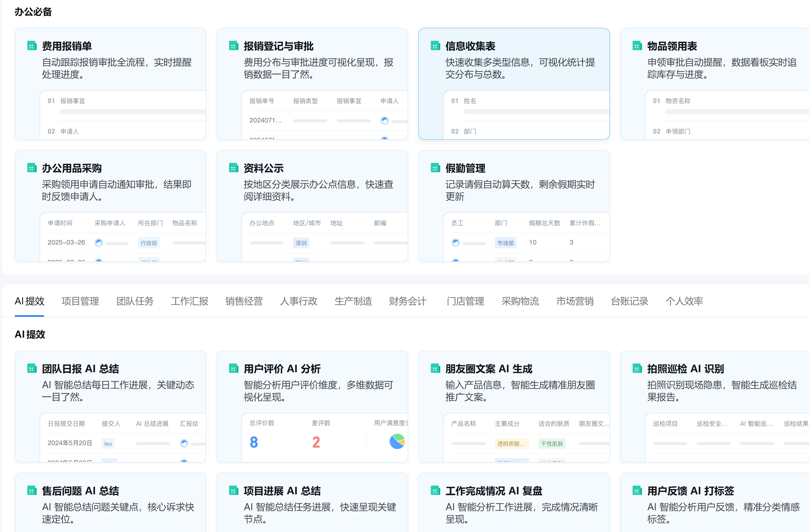Click the pie chart in 用户评价 AI 分析 preview
The image size is (809, 532).
[397, 442]
